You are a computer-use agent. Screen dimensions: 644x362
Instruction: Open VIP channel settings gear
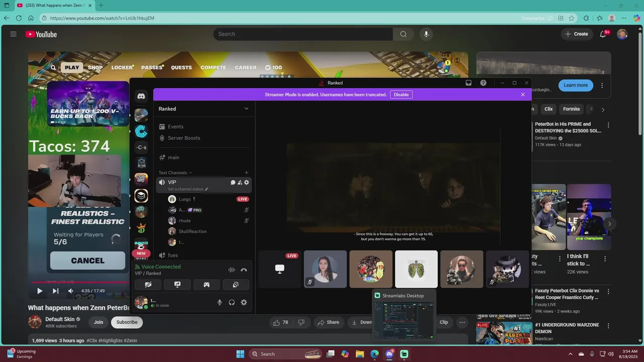point(247,183)
